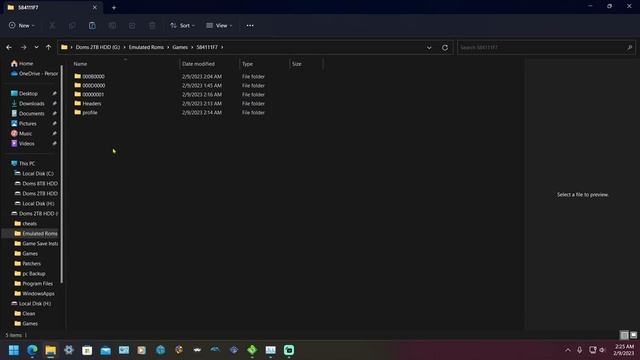Go forward with the forward arrow
The image size is (640, 360).
pos(24,47)
